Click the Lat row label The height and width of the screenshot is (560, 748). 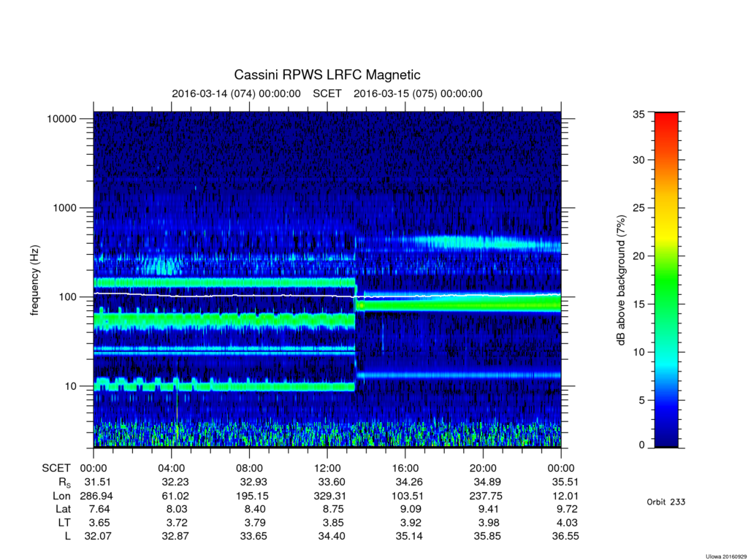pyautogui.click(x=63, y=510)
